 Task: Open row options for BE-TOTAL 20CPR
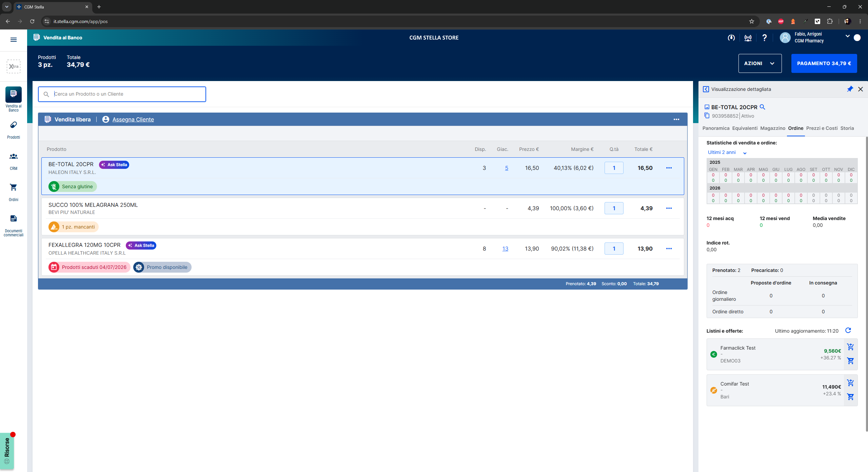[669, 168]
